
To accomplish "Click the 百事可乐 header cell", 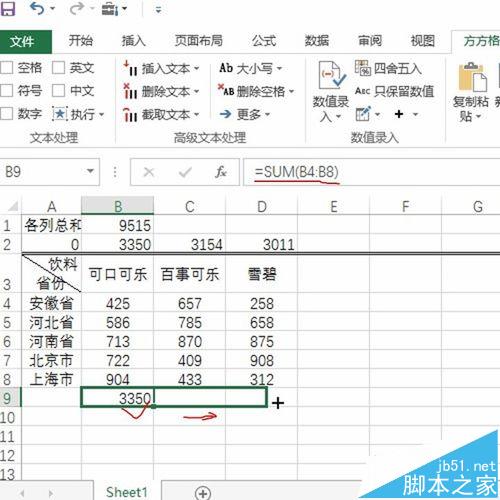I will (x=189, y=274).
